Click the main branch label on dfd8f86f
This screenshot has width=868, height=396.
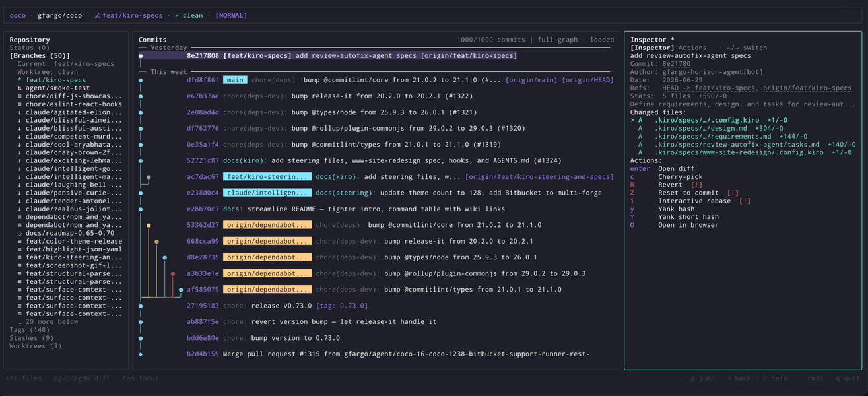click(235, 80)
